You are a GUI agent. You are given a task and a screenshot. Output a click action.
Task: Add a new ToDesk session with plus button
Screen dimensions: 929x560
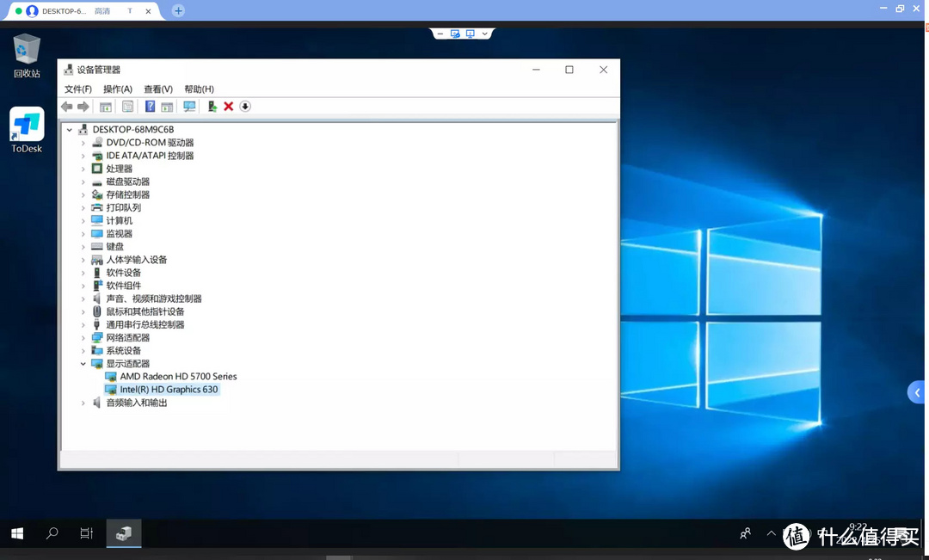[x=178, y=10]
